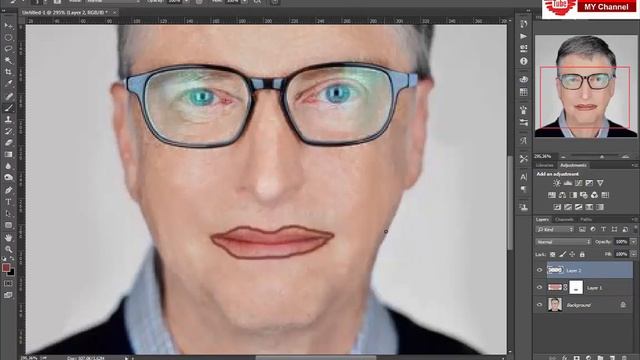The width and height of the screenshot is (640, 360).
Task: Open the Fill slider dropdown arrow
Action: coord(633,254)
